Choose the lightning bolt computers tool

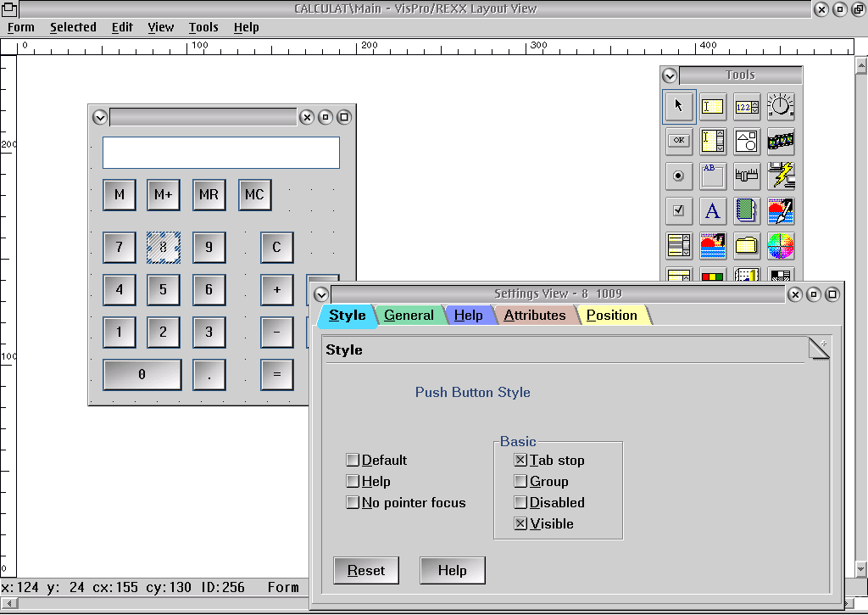point(781,176)
